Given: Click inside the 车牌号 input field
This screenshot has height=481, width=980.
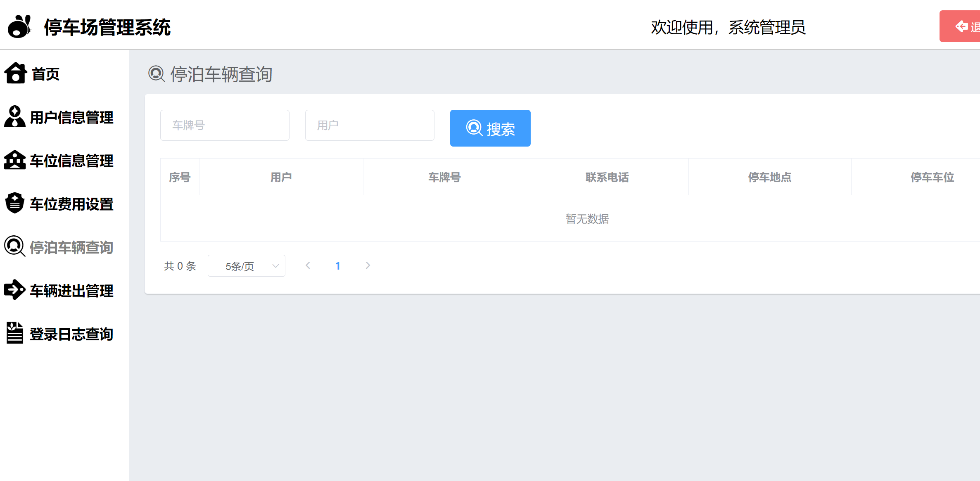Looking at the screenshot, I should click(x=225, y=125).
